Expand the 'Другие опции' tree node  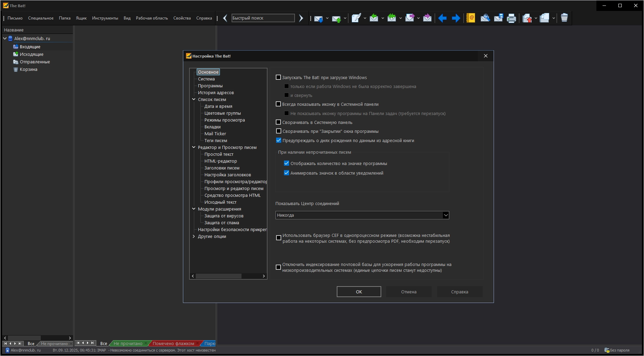(x=194, y=236)
